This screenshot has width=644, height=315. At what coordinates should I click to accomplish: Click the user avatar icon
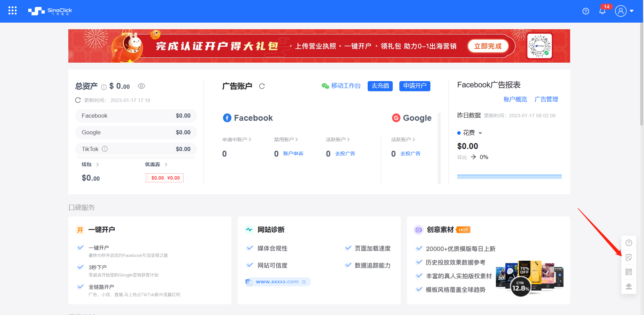[621, 11]
